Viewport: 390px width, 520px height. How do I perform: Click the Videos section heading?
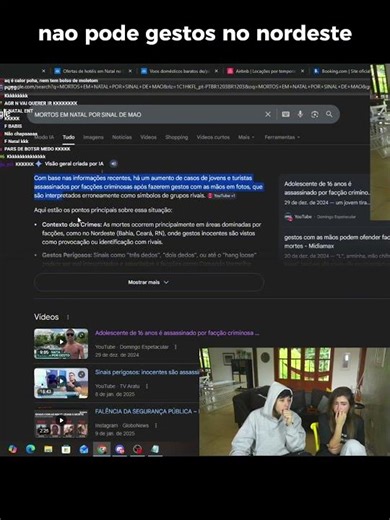[x=46, y=317]
